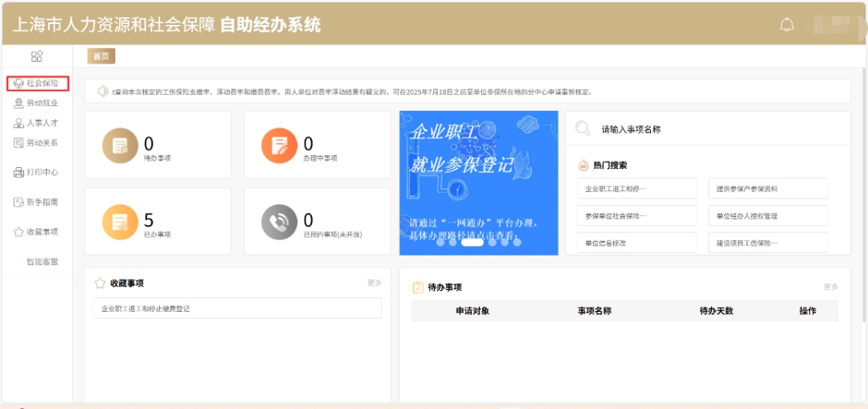Click the magnifier search icon

[x=583, y=129]
